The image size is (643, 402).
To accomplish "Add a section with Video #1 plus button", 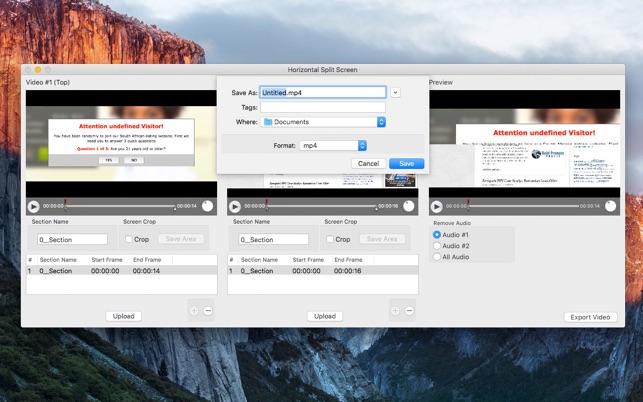I will coord(194,311).
